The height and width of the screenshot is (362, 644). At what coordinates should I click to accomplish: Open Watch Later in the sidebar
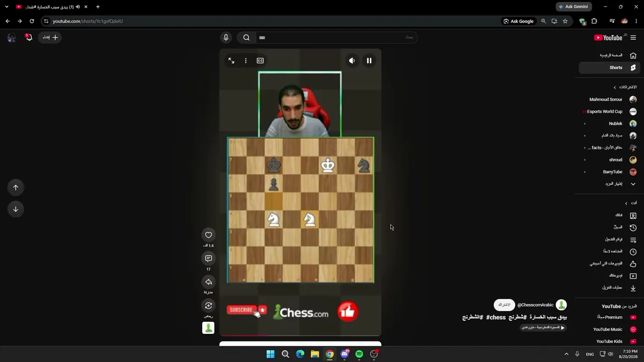coord(608,251)
